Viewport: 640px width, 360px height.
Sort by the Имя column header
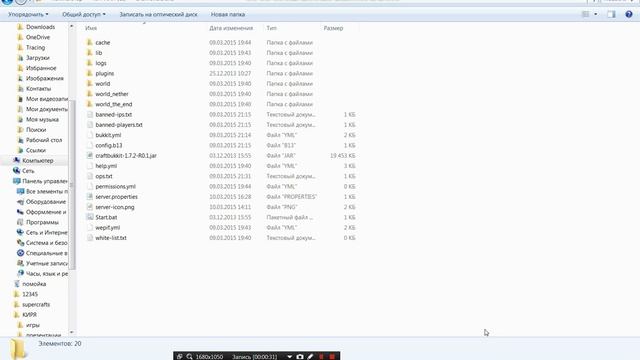click(91, 28)
